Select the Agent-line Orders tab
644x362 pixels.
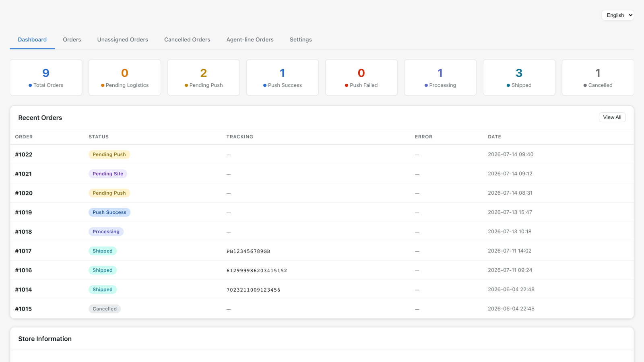coord(250,39)
